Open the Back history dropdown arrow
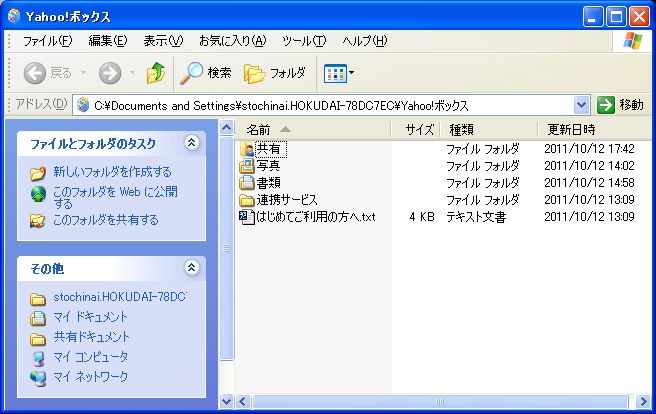Image resolution: width=656 pixels, height=414 pixels. (83, 73)
